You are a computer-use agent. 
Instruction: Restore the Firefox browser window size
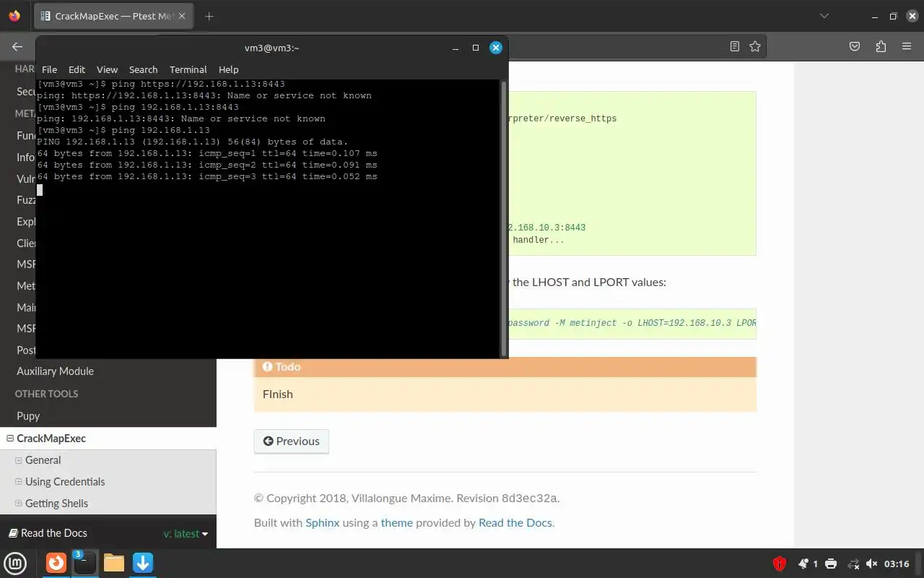point(893,16)
